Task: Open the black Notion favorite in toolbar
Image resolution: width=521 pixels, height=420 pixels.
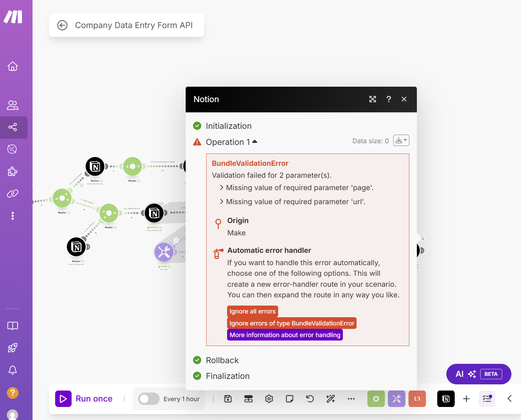Action: [446, 399]
